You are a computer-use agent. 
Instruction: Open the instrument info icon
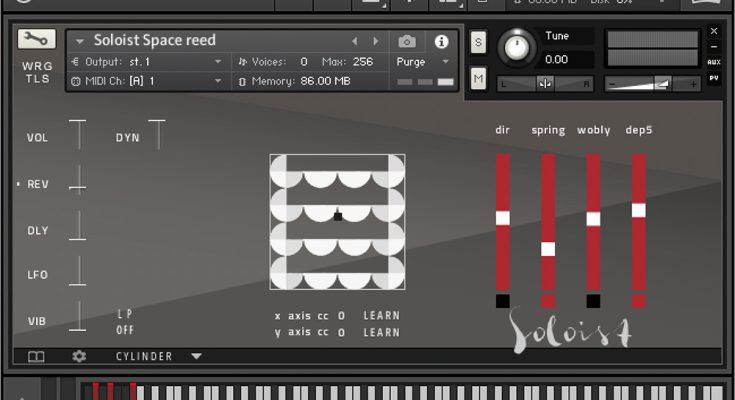tap(441, 41)
